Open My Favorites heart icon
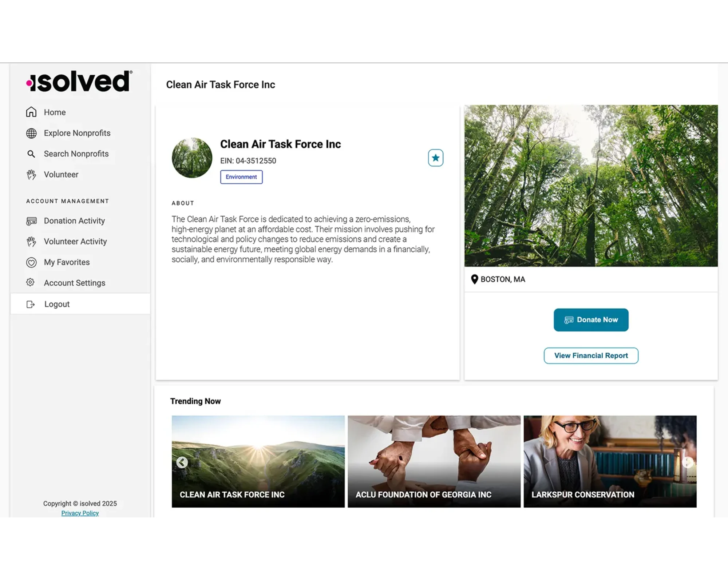This screenshot has width=728, height=580. coord(31,262)
